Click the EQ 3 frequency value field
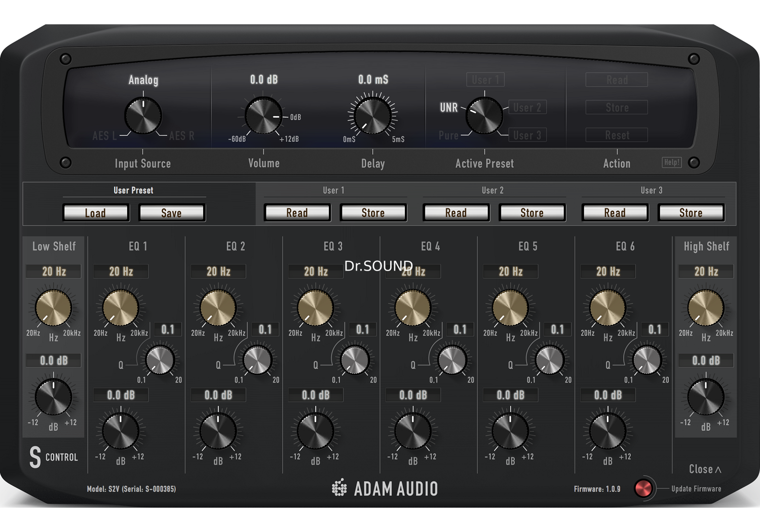 click(x=316, y=272)
